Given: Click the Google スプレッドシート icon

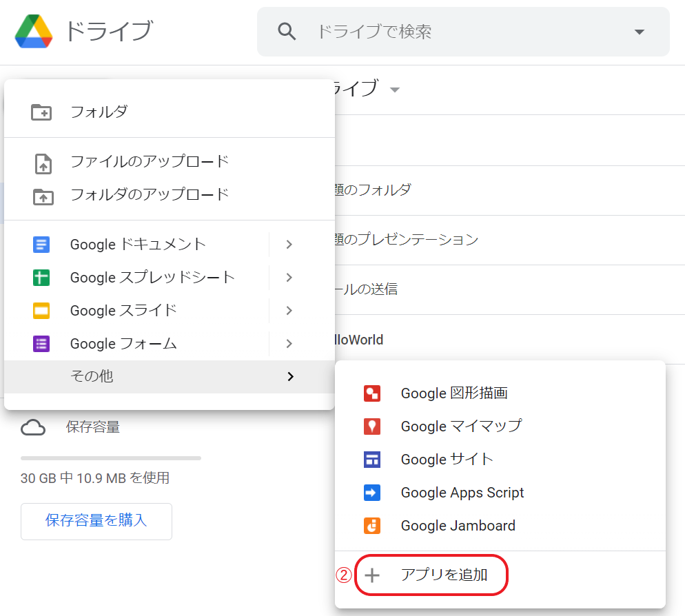Looking at the screenshot, I should (x=41, y=278).
